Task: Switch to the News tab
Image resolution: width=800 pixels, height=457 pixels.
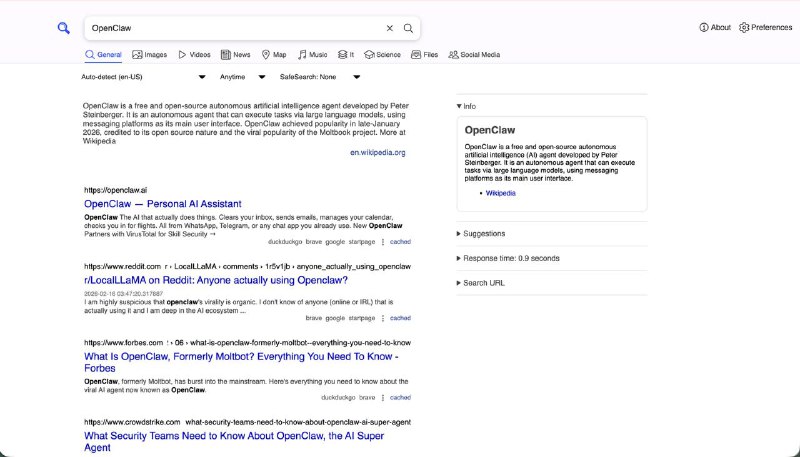Action: (x=235, y=55)
